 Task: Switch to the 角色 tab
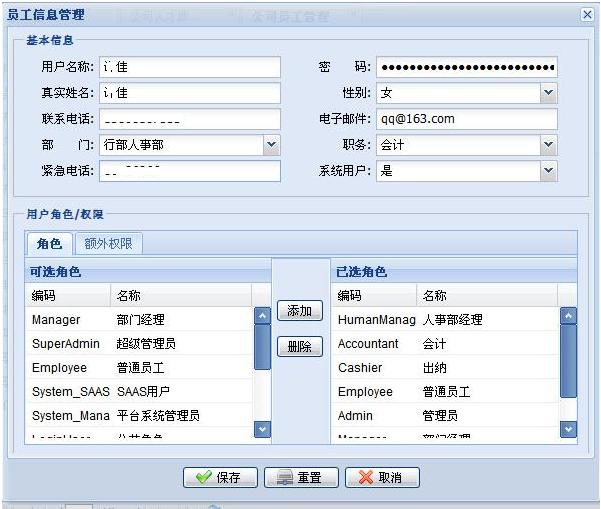click(49, 244)
